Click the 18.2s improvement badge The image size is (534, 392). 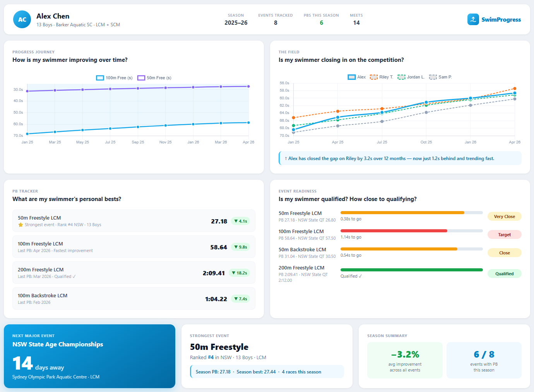[239, 273]
